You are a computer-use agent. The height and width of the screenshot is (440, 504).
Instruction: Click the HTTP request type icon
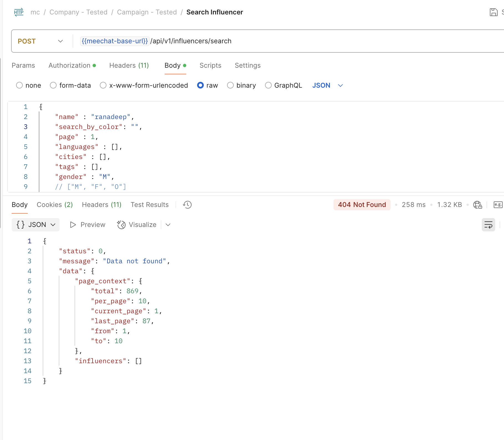[x=19, y=12]
